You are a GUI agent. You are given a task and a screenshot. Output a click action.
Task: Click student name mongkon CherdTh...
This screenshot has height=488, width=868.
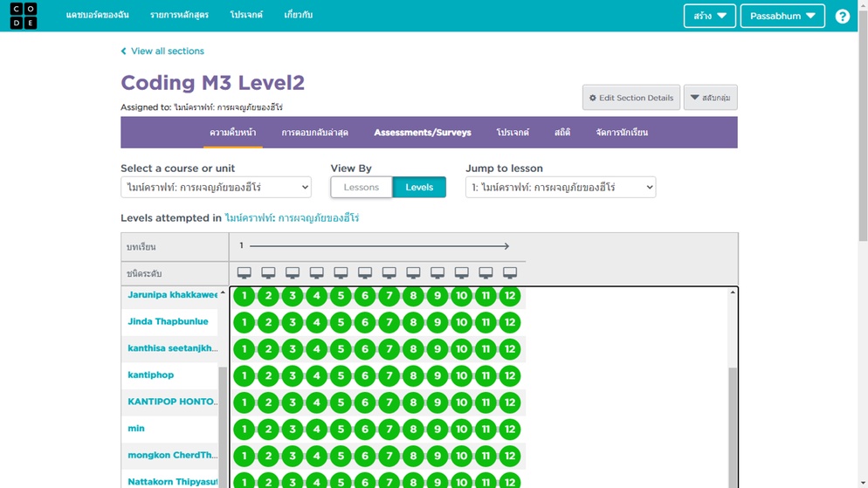(x=172, y=455)
